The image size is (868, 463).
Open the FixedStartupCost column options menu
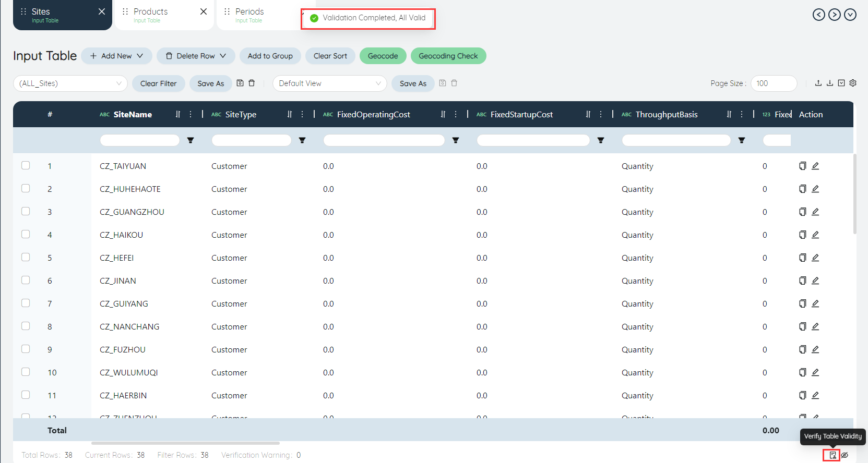tap(601, 114)
